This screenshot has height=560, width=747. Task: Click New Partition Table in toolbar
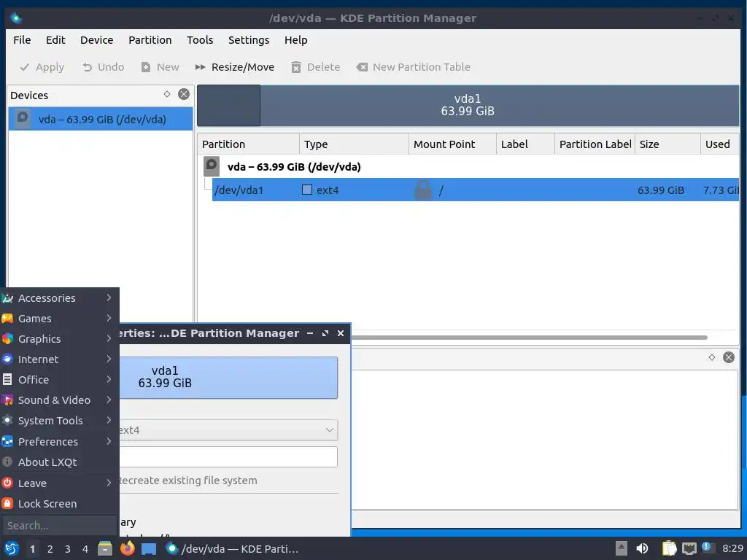tap(413, 67)
